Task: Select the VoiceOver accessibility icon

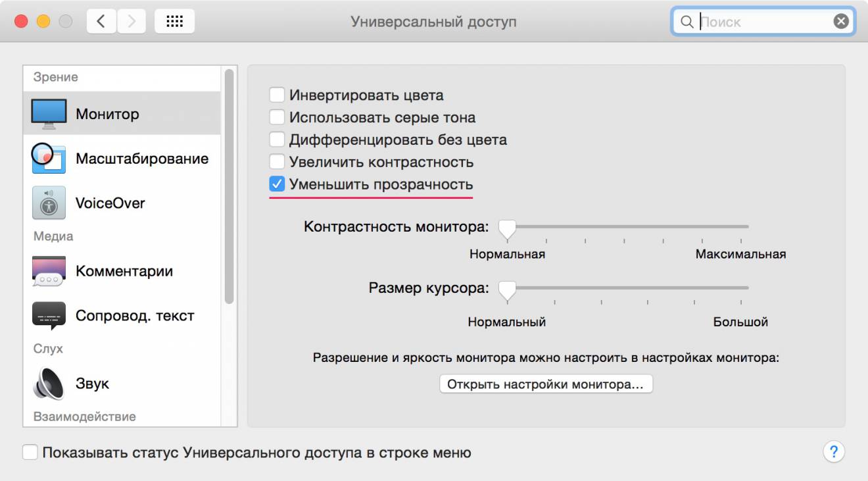Action: pos(49,203)
